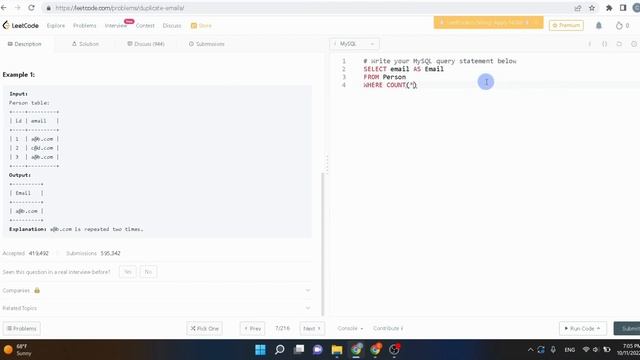Go to the Prev problem
640x360 pixels.
tap(252, 329)
